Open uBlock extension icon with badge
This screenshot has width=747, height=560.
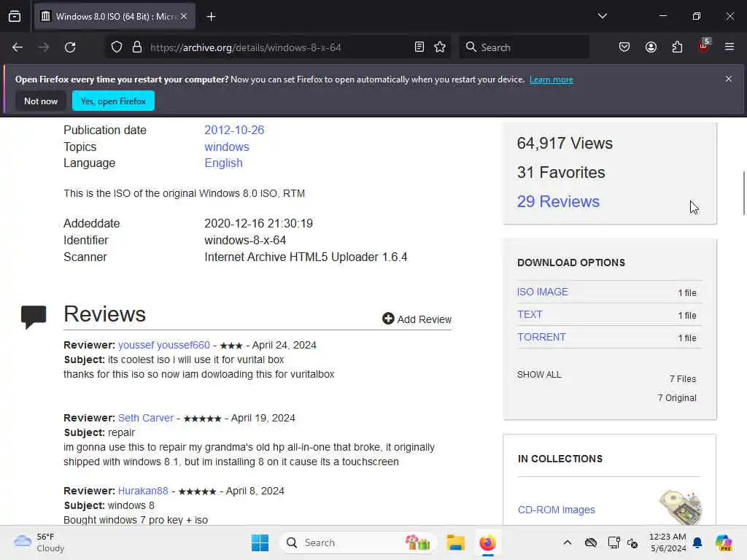704,46
